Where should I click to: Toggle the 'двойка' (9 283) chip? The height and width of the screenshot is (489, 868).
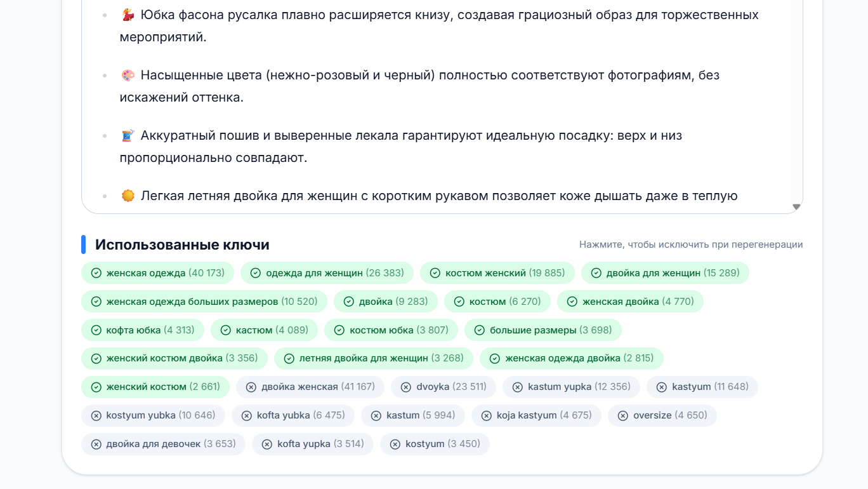[x=386, y=302]
